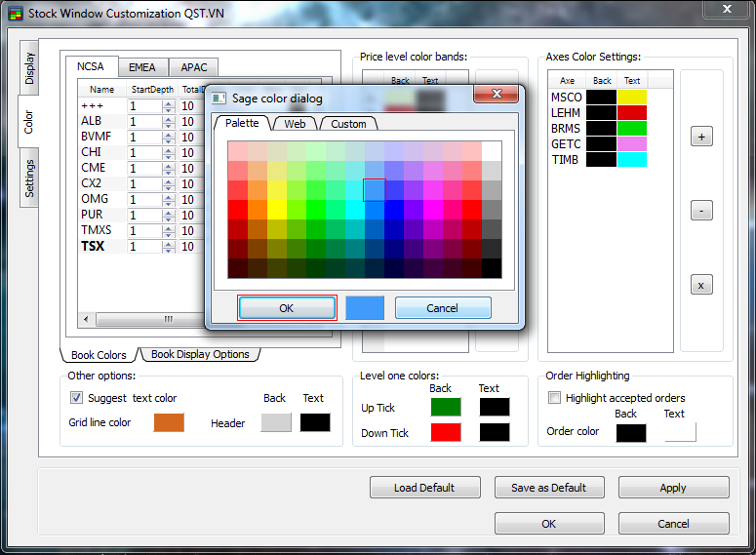Pick the orange Grid line color swatch

169,422
